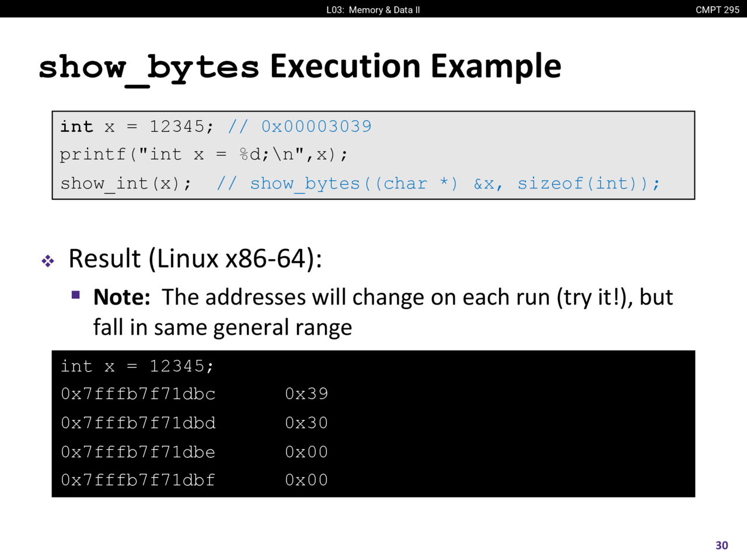Click the text 'fall in same general range'

222,327
